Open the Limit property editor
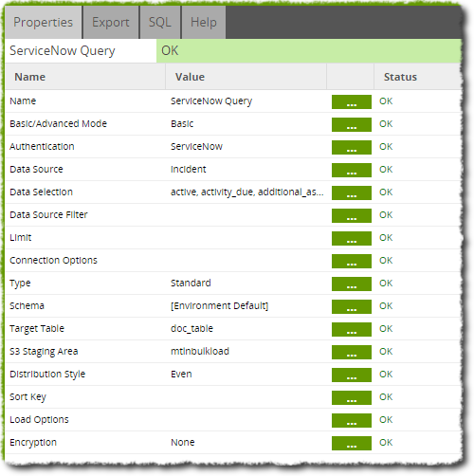The width and height of the screenshot is (474, 476). click(352, 239)
